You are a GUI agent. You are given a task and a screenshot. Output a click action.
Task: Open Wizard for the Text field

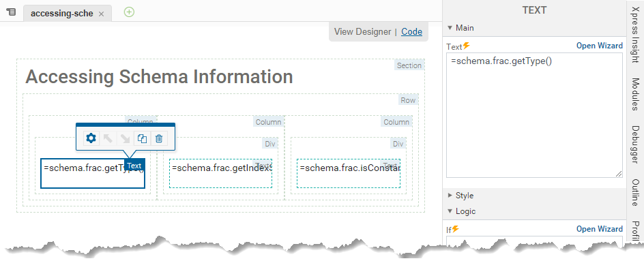click(x=599, y=46)
